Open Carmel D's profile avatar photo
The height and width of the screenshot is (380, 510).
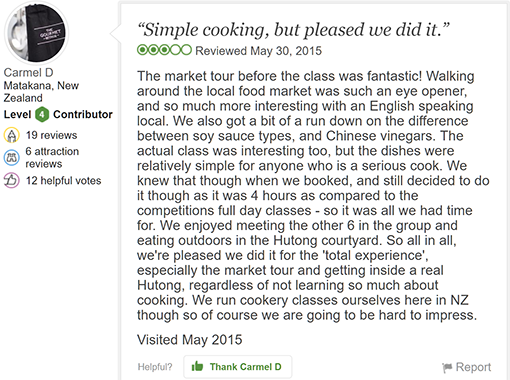tap(36, 32)
